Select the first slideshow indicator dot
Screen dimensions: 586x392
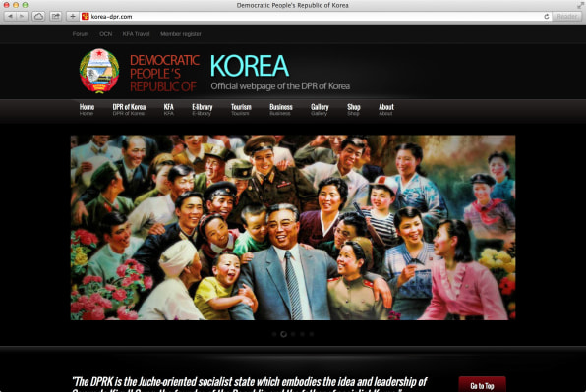tap(274, 334)
